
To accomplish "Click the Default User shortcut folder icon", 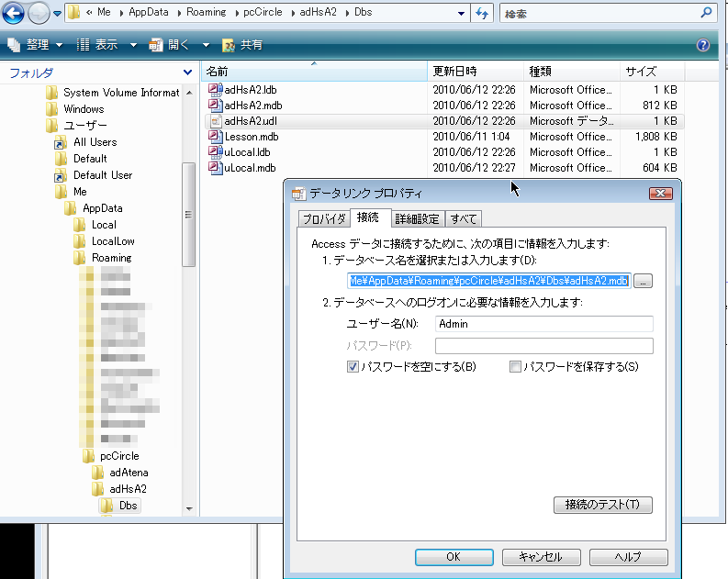I will (61, 175).
